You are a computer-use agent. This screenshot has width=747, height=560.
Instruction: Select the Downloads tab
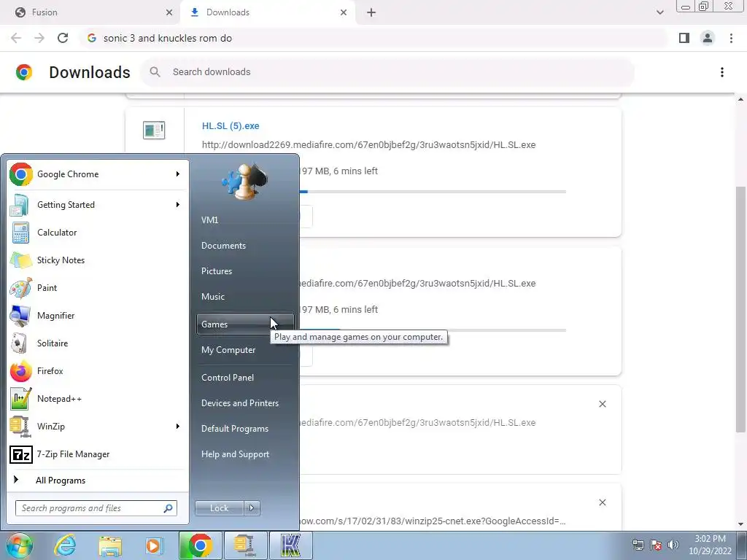click(x=267, y=12)
